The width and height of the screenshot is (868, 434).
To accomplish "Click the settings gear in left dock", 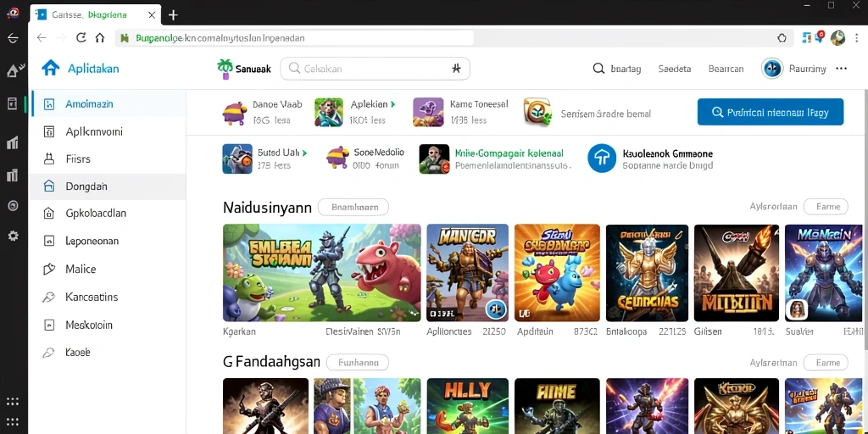I will coord(13,236).
